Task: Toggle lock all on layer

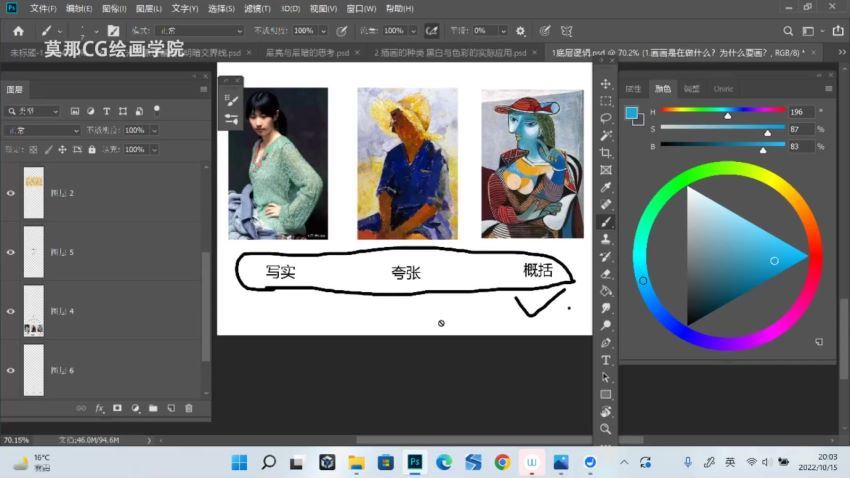Action: click(92, 150)
